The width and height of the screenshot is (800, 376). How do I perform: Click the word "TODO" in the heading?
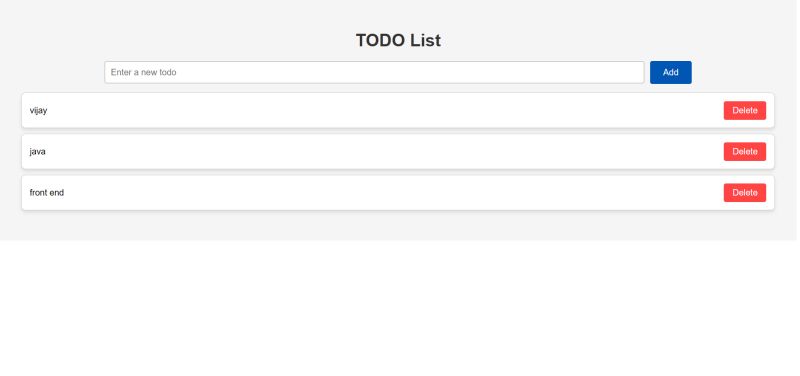tap(380, 40)
